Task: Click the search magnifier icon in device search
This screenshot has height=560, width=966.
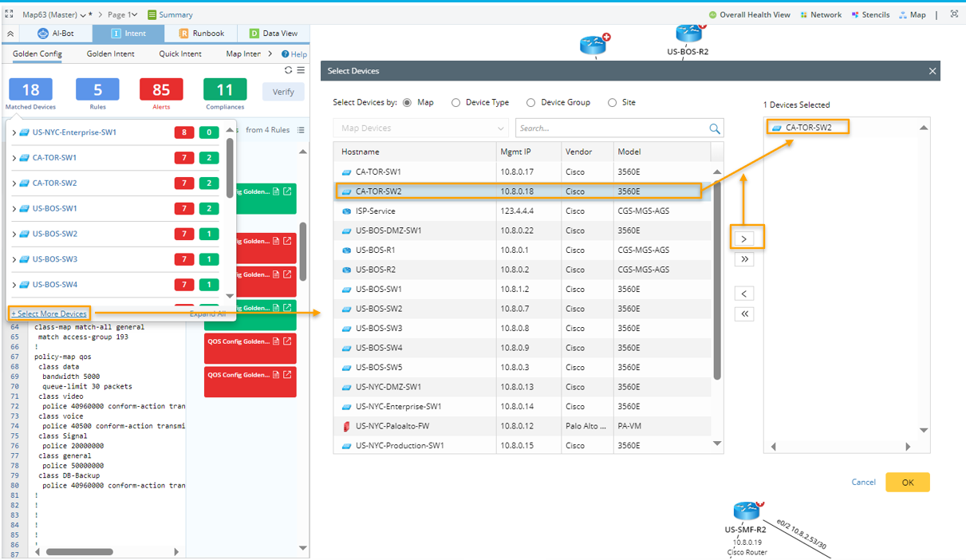Action: [x=714, y=128]
